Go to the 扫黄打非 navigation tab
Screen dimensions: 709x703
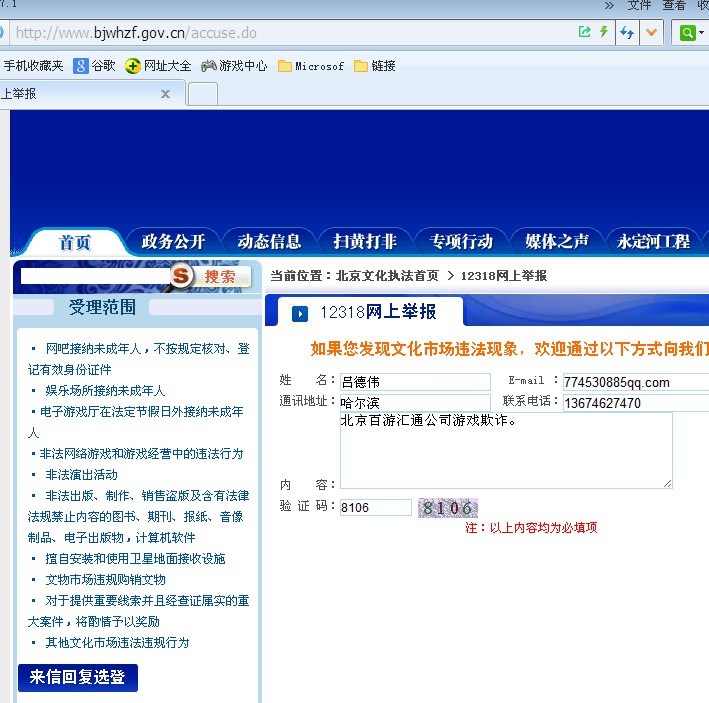[x=365, y=241]
